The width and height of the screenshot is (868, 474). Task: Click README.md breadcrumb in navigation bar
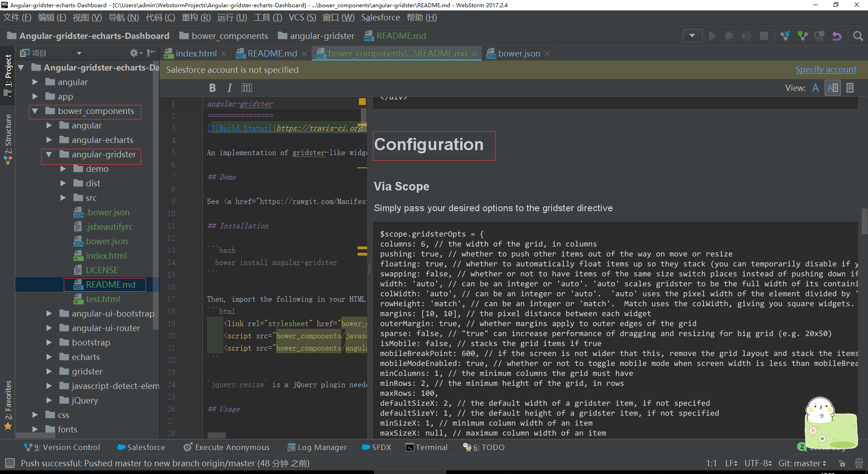pos(395,36)
